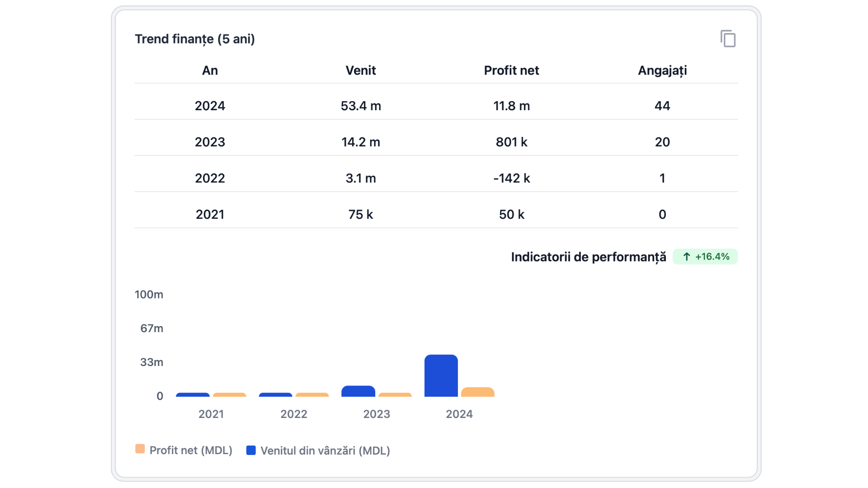Toggle the Profit net (MDL) legend label
The width and height of the screenshot is (868, 488).
coord(191,450)
